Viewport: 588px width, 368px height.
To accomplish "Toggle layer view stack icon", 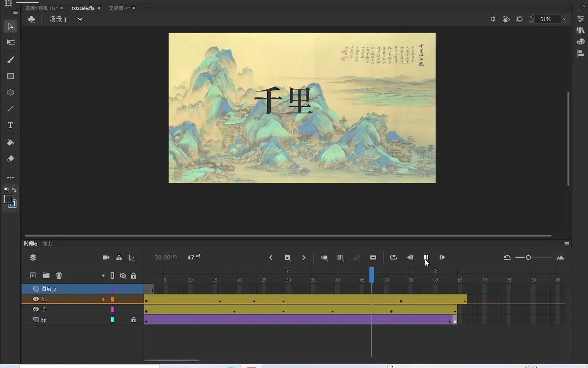I will click(x=33, y=258).
